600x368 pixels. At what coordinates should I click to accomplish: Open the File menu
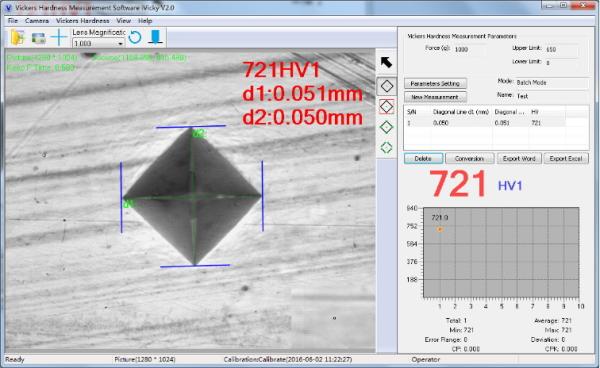coord(13,21)
